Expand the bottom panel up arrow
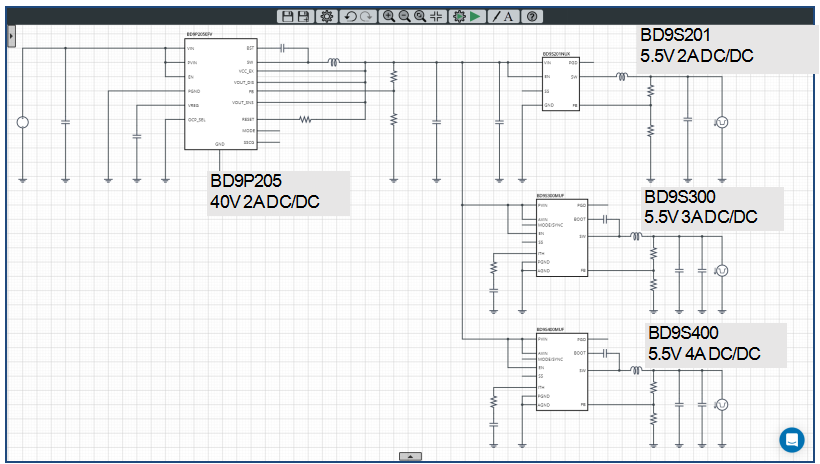This screenshot has height=464, width=820. tap(410, 456)
